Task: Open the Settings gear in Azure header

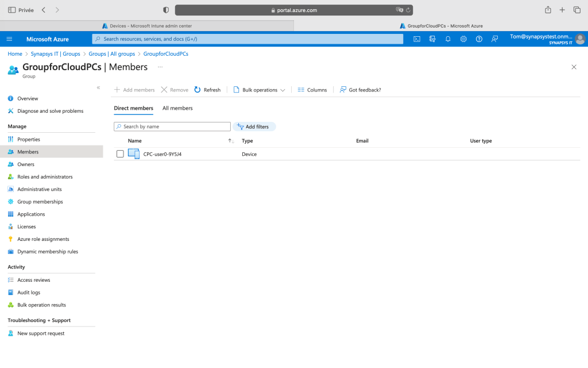Action: coord(463,39)
